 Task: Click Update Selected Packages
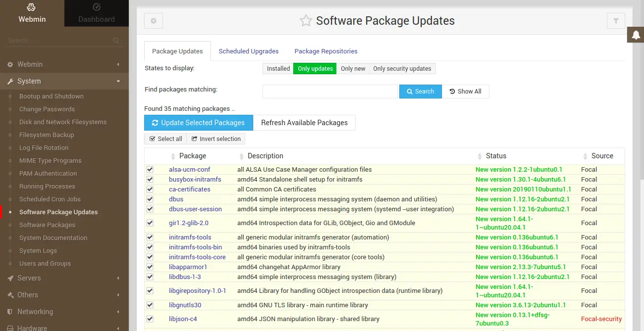tap(198, 123)
